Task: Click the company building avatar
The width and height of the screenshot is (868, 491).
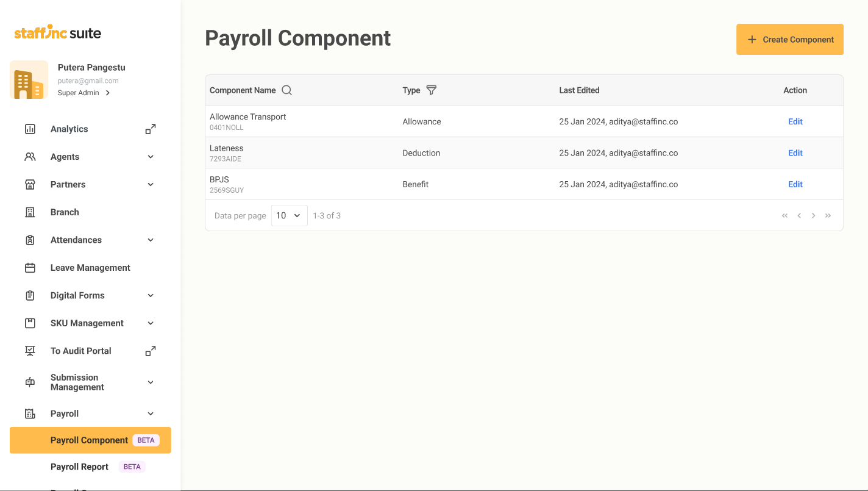Action: pyautogui.click(x=29, y=80)
